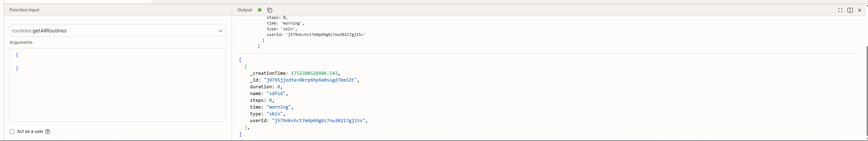Click the userId value in the JSON result
Viewport: 868px width, 141px height.
tap(318, 121)
